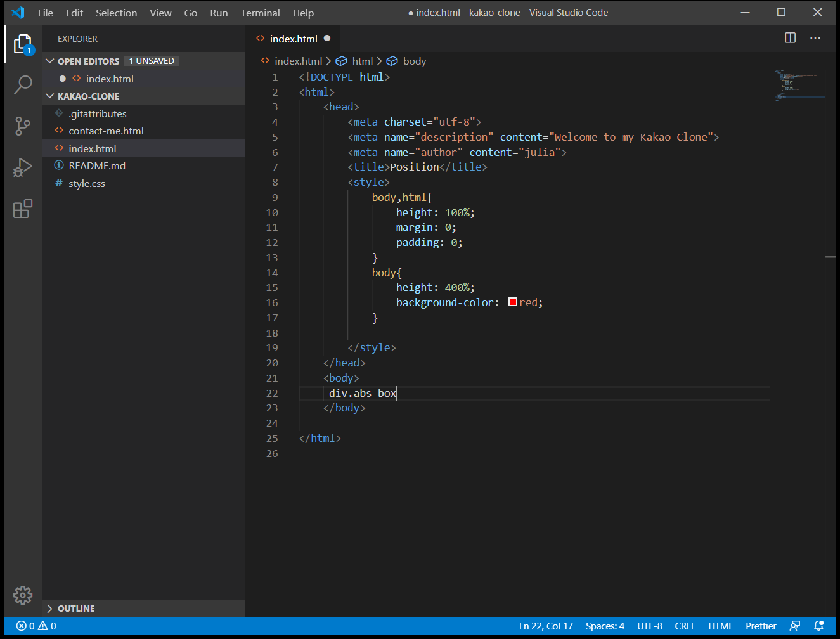Select index.html under Open Editors

(x=143, y=79)
